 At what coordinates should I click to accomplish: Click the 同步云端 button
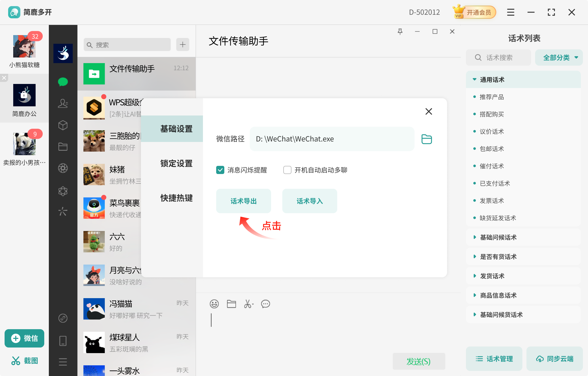click(x=554, y=359)
